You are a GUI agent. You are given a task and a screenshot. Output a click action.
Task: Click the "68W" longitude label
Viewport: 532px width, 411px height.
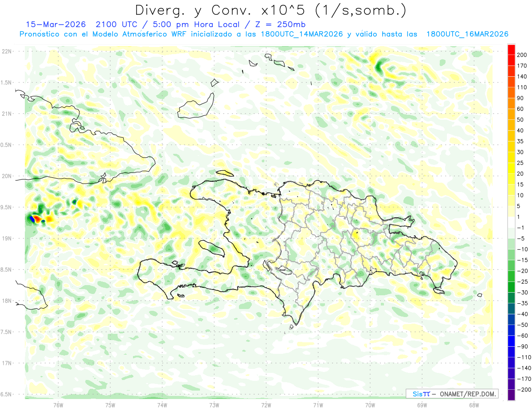point(473,405)
